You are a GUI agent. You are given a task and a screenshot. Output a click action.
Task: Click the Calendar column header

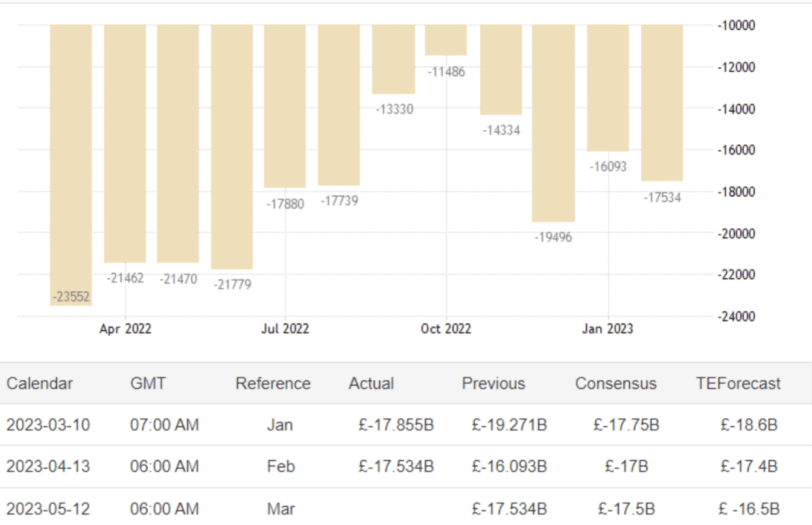(x=39, y=384)
